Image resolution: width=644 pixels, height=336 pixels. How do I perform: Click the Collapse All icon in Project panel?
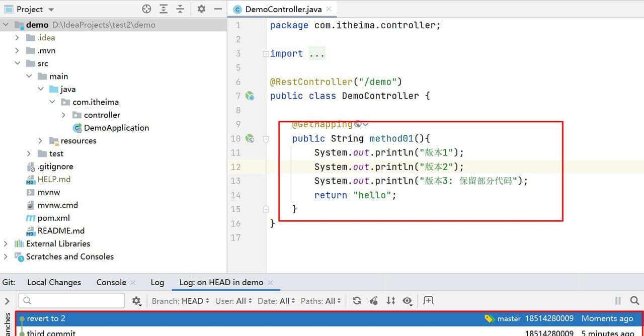180,9
